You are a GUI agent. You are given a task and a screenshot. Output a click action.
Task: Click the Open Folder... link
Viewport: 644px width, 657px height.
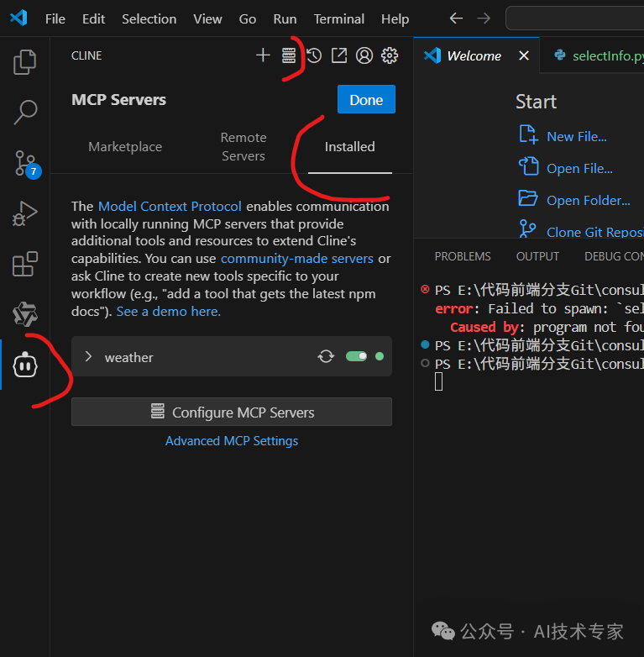(x=589, y=200)
